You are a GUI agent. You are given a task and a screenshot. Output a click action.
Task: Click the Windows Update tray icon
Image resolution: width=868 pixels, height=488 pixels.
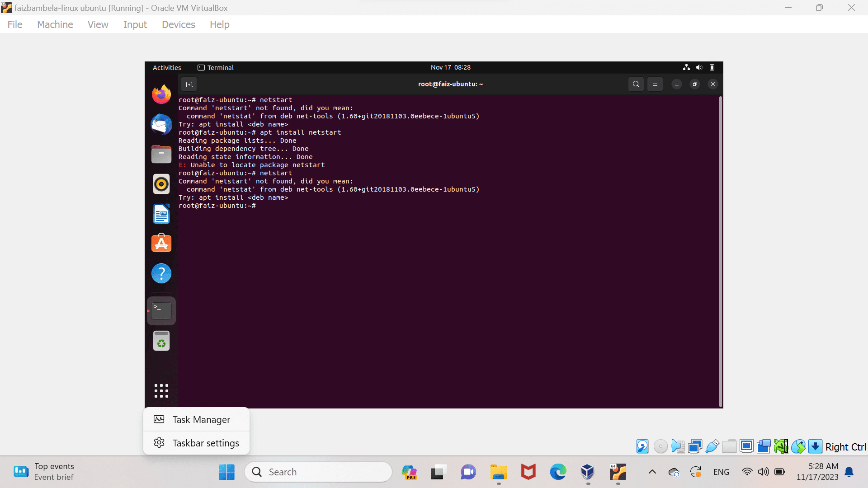click(x=696, y=472)
